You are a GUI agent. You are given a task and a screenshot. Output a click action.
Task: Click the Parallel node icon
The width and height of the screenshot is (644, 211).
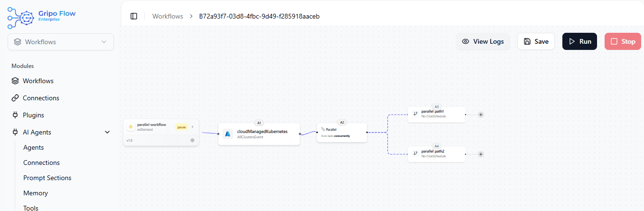[x=323, y=129]
